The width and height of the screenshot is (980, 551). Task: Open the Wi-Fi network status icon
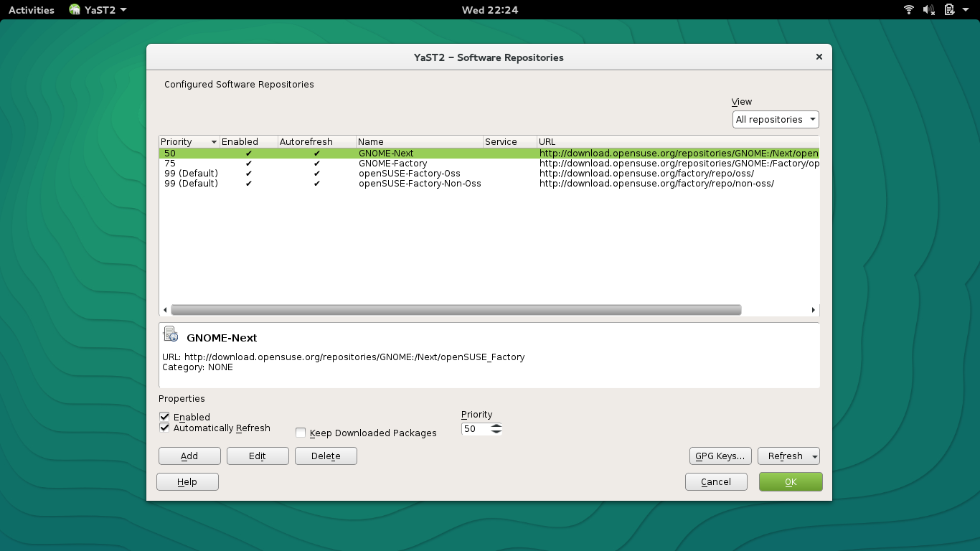point(909,10)
